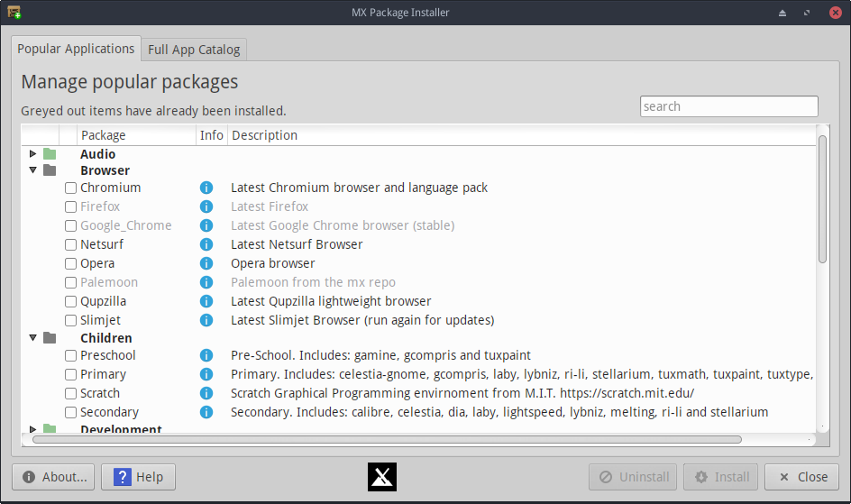
Task: Open info for Scratch package
Action: [x=206, y=393]
